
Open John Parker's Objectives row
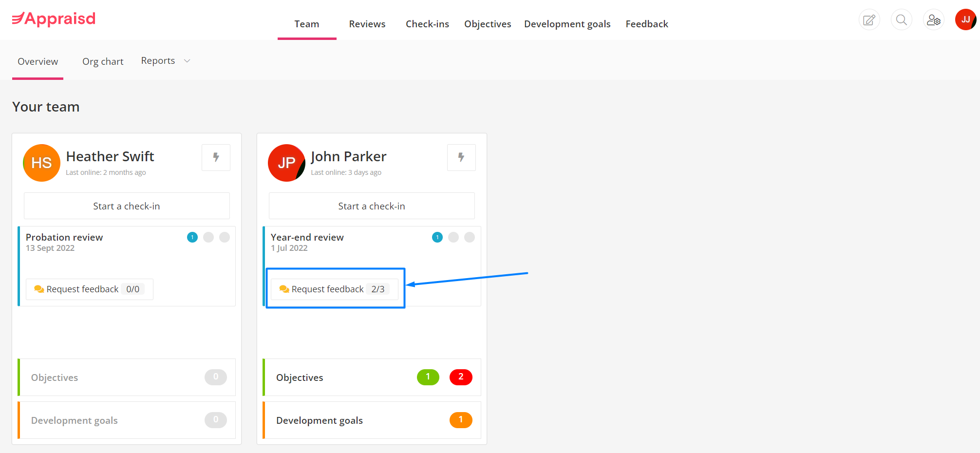(x=372, y=377)
